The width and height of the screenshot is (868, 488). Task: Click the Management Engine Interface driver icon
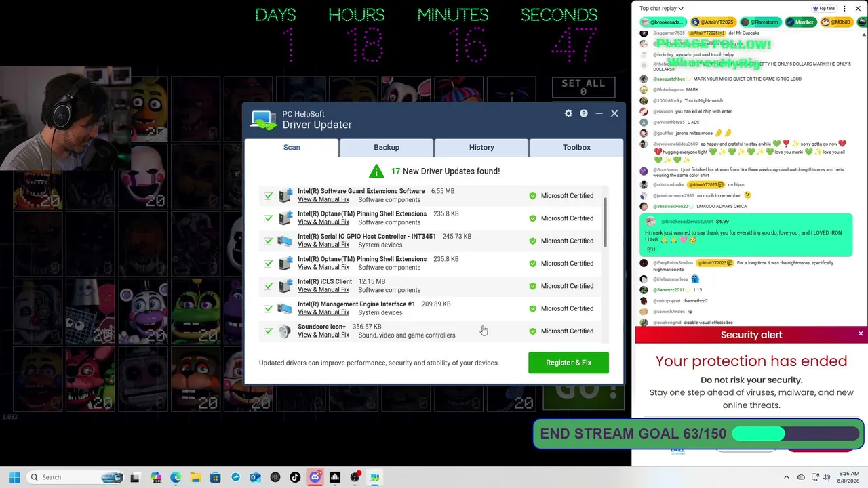point(285,308)
